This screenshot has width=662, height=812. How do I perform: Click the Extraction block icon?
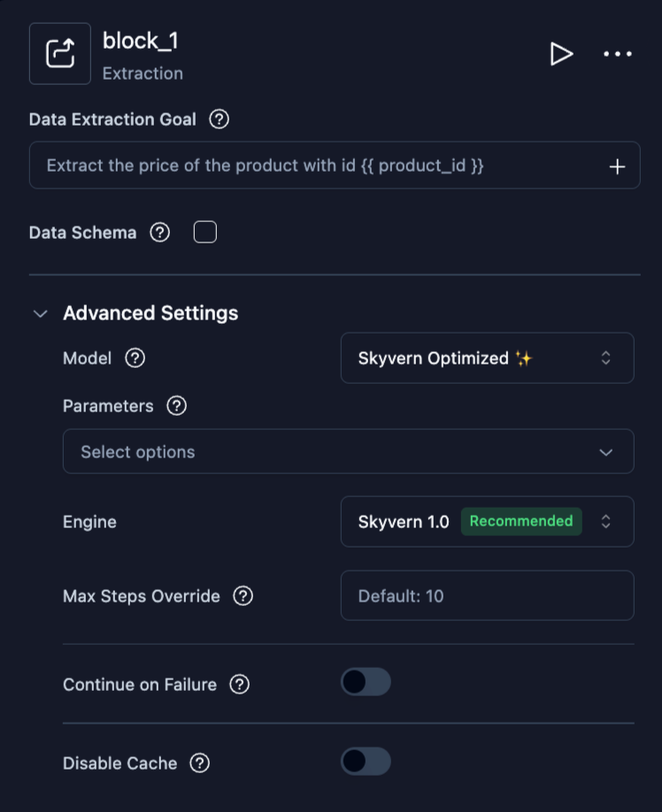click(60, 54)
